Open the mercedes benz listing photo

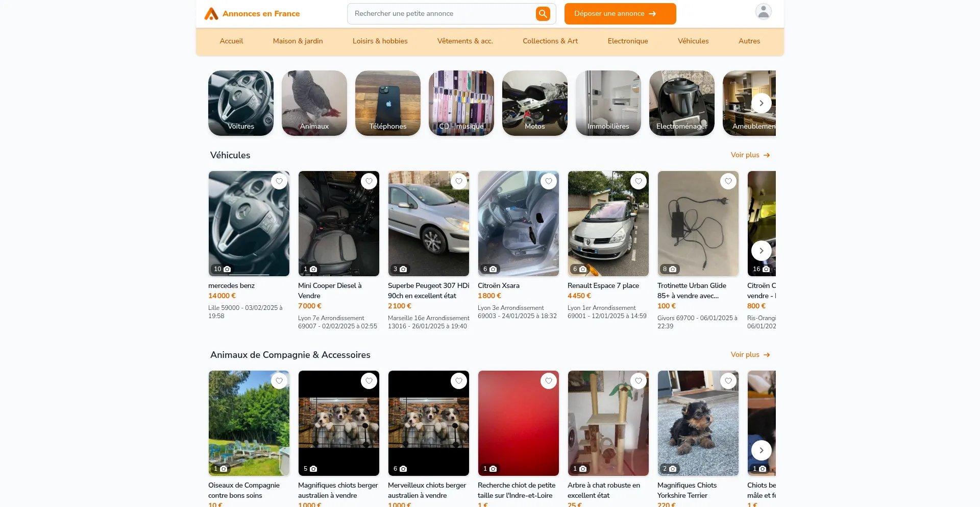point(249,224)
